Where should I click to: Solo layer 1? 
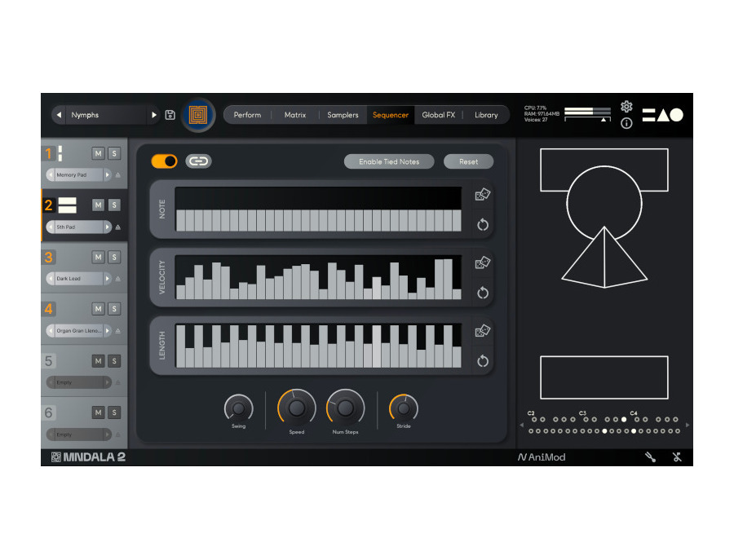(x=113, y=153)
